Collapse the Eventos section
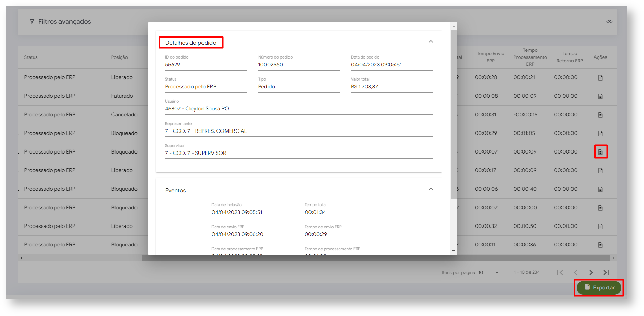Viewport: 644px width, 316px height. point(431,189)
